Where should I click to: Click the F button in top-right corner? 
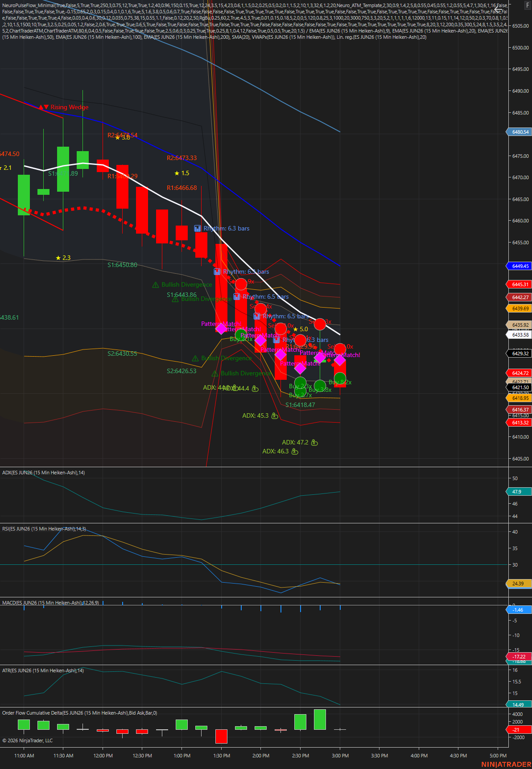[528, 5]
